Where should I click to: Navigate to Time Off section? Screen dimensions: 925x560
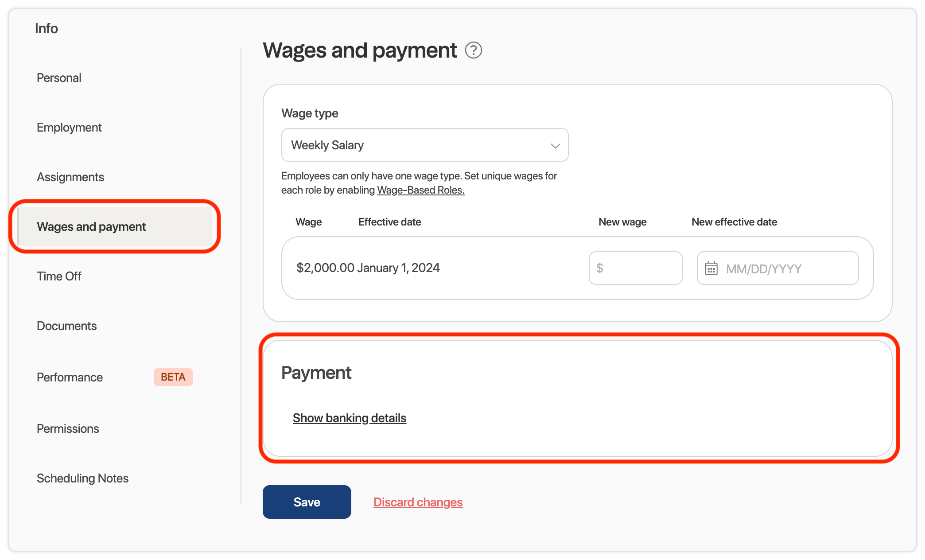pos(59,276)
